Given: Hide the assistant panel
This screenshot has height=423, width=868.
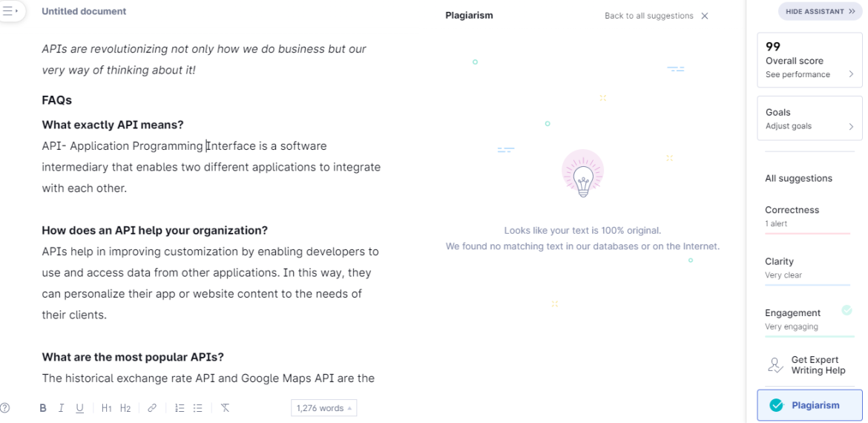Looking at the screenshot, I should [x=820, y=12].
